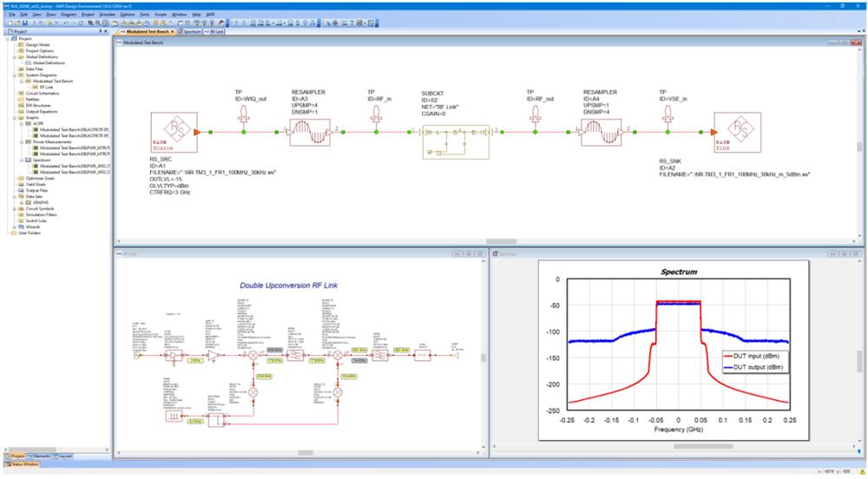Select the TP RF_out test point symbol
868x479 pixels.
pos(535,115)
